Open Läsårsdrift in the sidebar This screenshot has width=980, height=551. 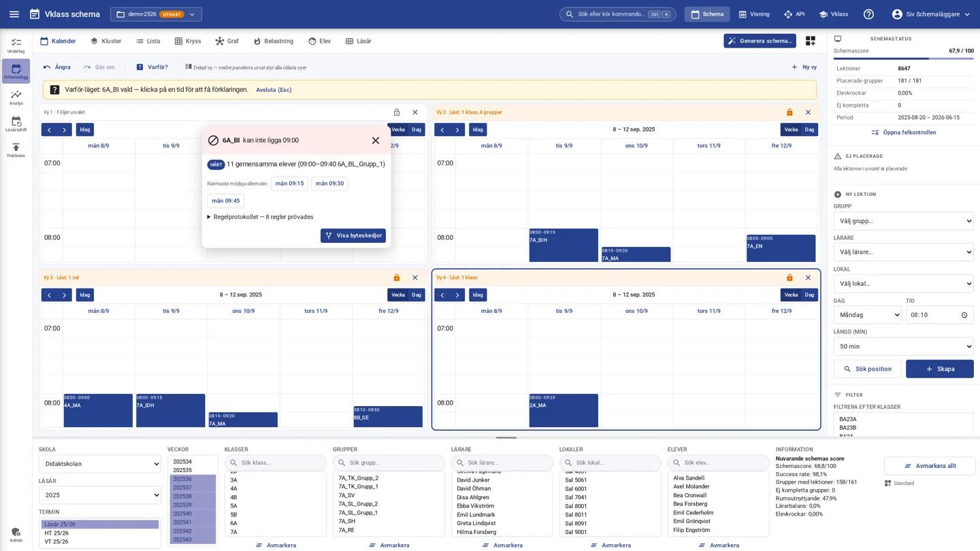[16, 124]
